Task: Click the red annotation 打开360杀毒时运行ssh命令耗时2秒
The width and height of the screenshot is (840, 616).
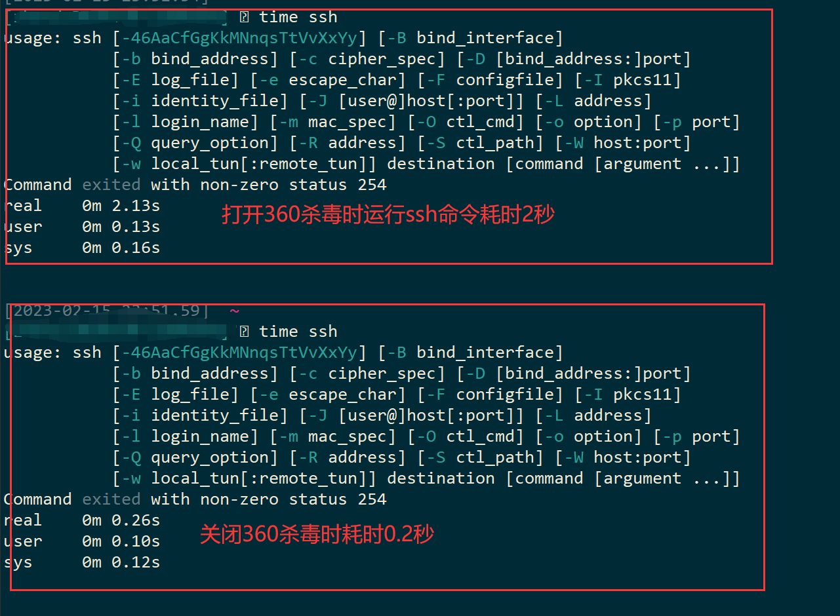Action: point(388,214)
